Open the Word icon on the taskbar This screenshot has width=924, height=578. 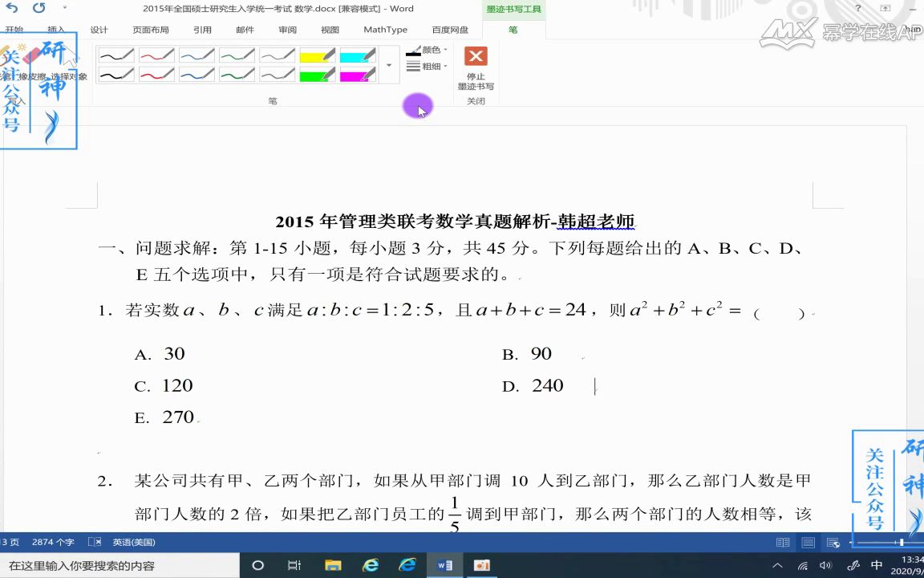(x=444, y=565)
